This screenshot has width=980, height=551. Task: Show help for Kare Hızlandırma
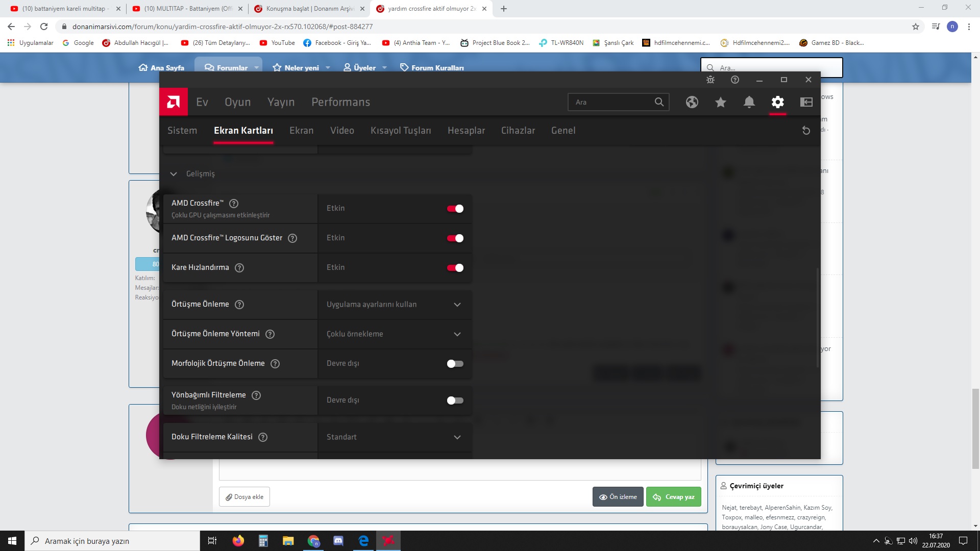pyautogui.click(x=239, y=268)
